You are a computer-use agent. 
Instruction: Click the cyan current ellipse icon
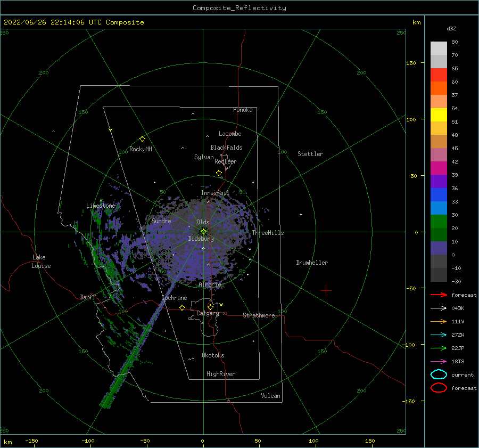(x=439, y=374)
